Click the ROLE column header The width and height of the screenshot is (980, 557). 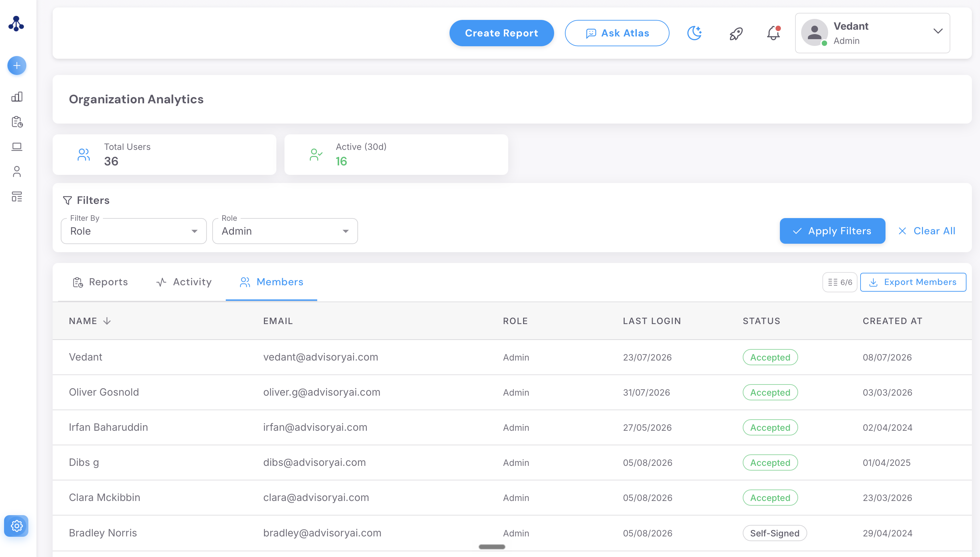tap(515, 321)
